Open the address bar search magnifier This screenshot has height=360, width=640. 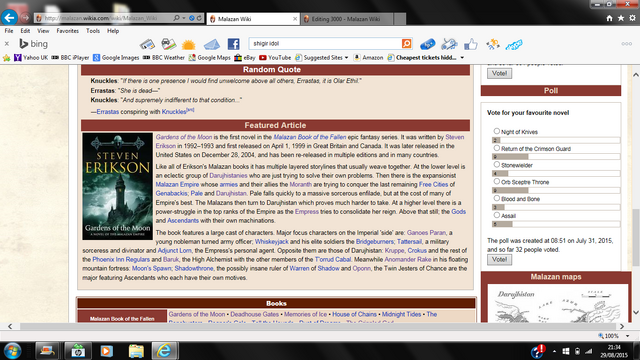[176, 18]
